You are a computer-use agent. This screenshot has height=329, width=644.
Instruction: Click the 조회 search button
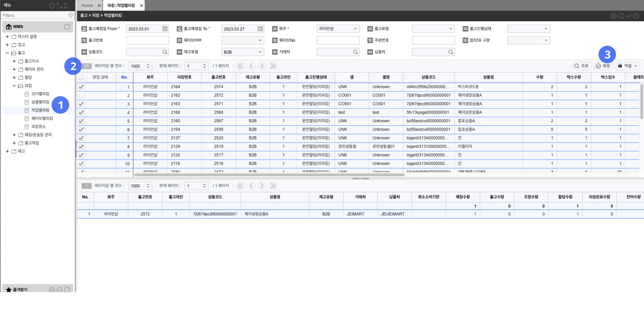click(x=581, y=66)
